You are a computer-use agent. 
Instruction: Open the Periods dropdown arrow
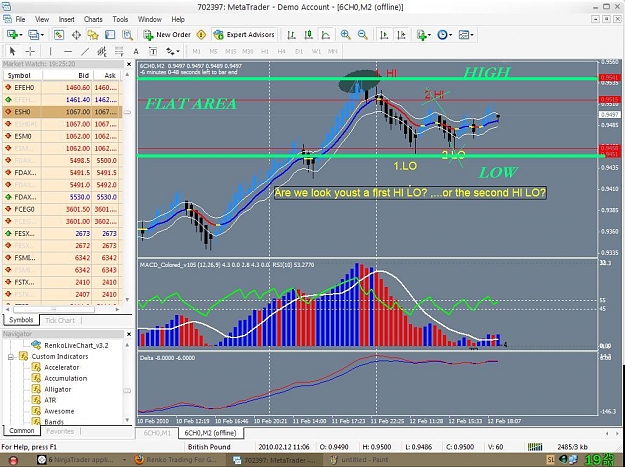450,35
